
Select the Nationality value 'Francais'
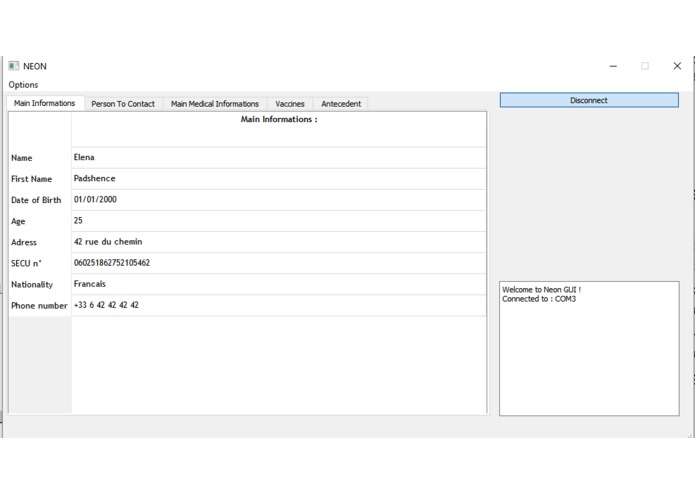[x=279, y=284]
